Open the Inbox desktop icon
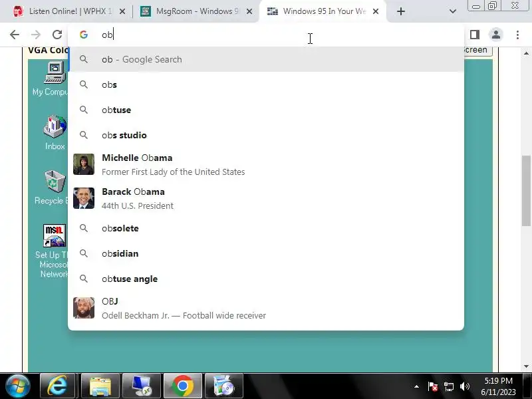The width and height of the screenshot is (532, 399). [x=55, y=132]
